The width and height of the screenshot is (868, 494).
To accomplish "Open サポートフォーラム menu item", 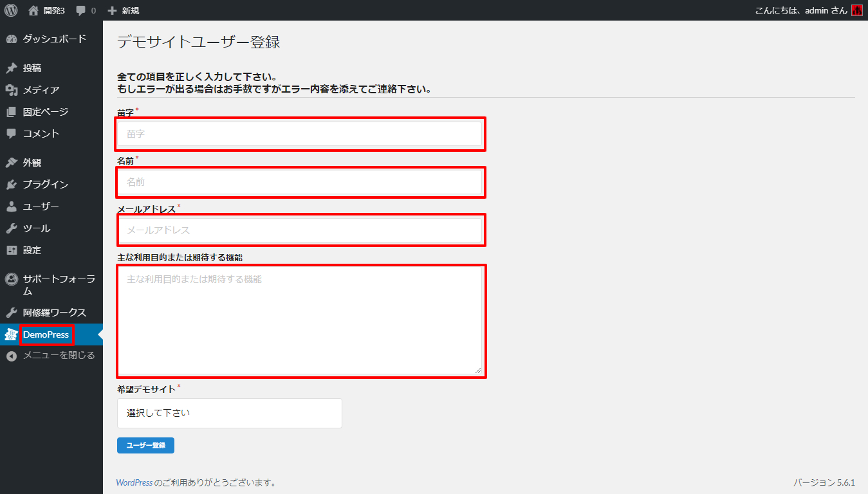I will [x=51, y=285].
